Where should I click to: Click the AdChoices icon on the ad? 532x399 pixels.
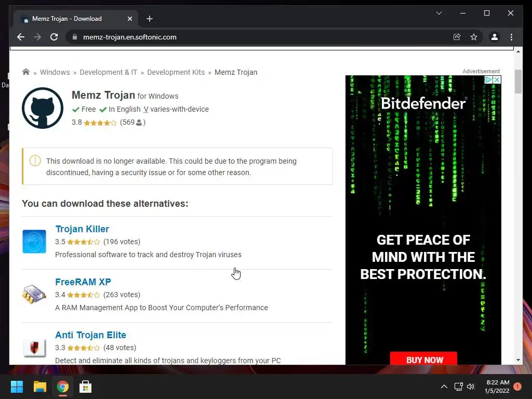click(x=488, y=79)
